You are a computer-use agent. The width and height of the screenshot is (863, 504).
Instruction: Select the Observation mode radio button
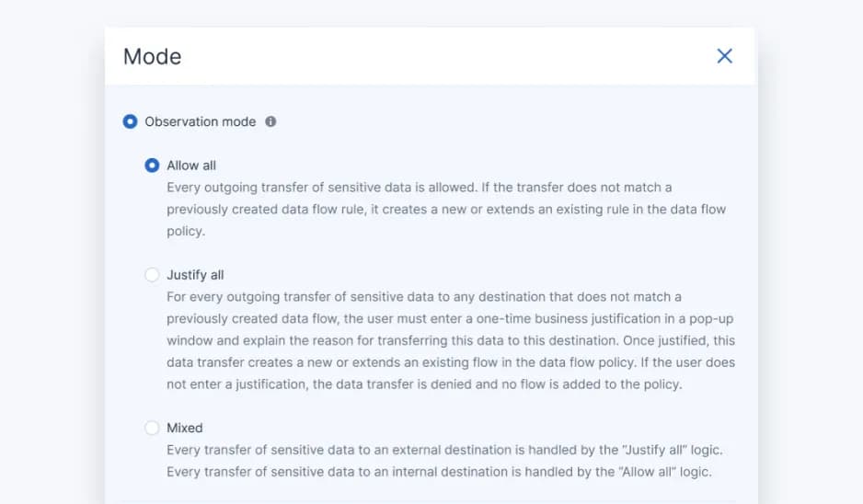point(130,121)
